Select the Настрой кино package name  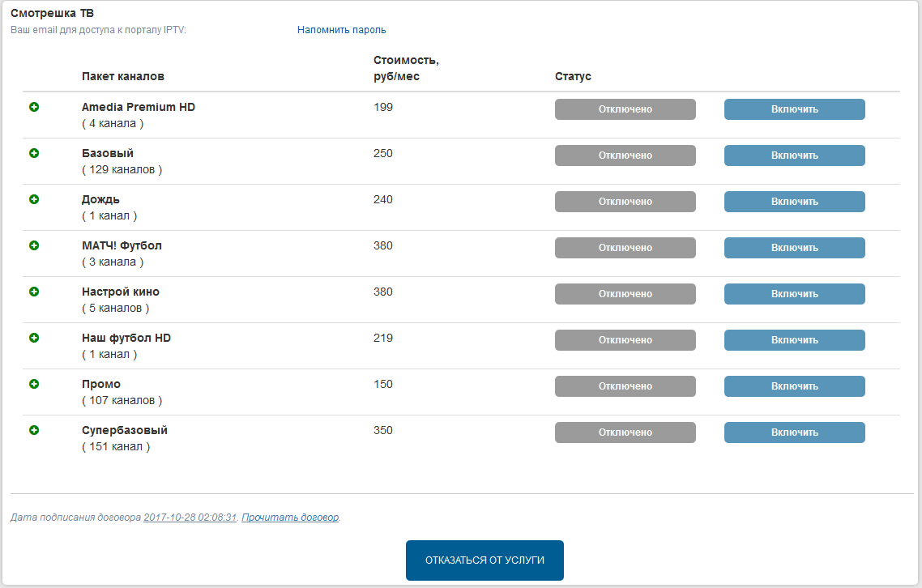(x=121, y=292)
